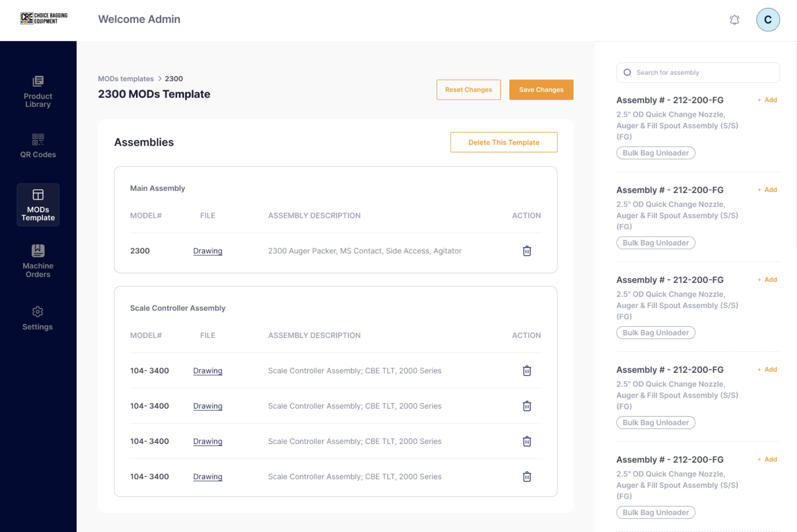The image size is (797, 532).
Task: Open Machine Orders page
Action: (x=38, y=262)
